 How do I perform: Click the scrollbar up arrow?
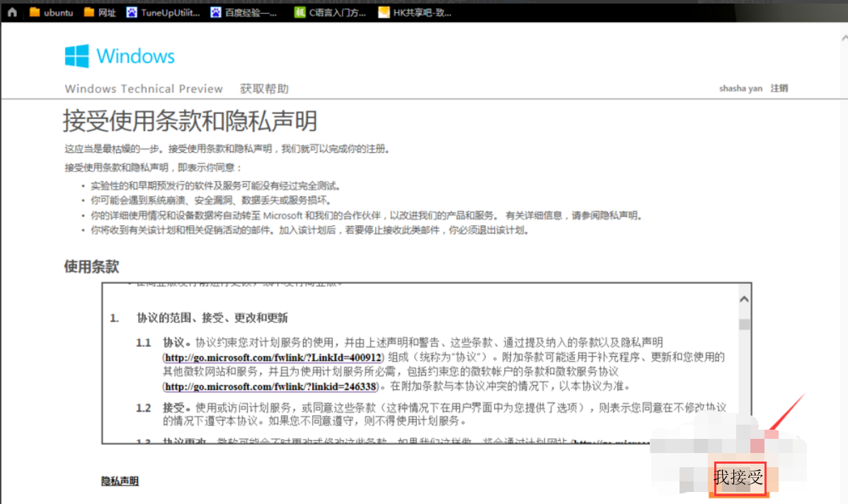[x=744, y=298]
